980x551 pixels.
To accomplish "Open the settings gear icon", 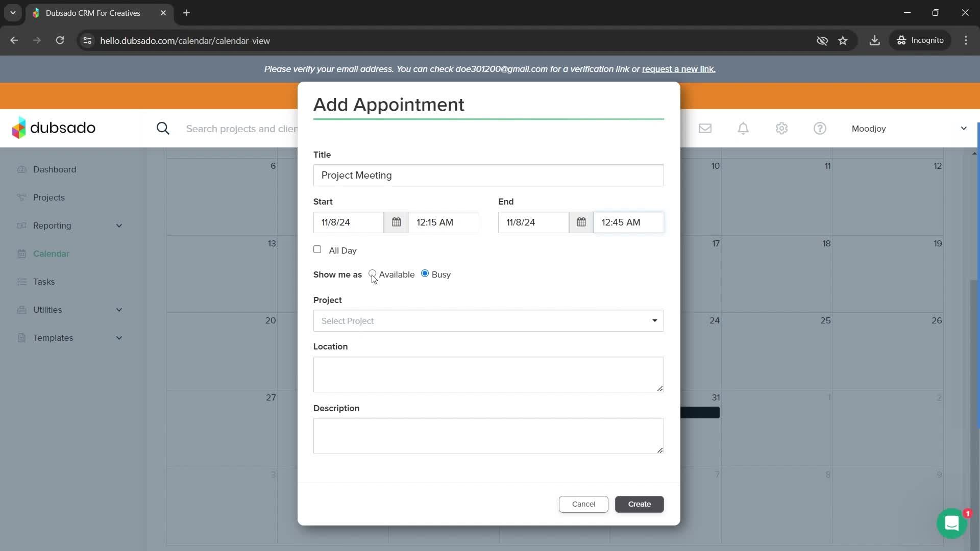I will point(781,129).
